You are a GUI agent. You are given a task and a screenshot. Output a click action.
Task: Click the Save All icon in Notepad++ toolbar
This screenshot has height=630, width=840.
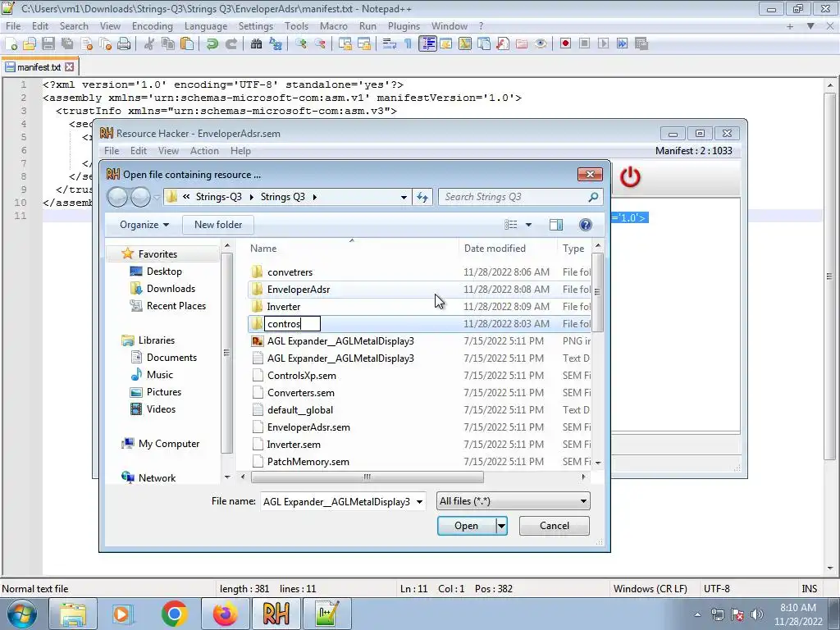67,44
